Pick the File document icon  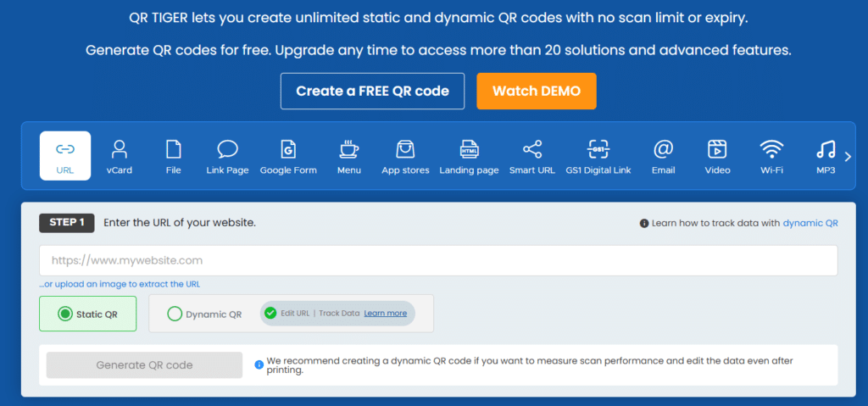[173, 149]
